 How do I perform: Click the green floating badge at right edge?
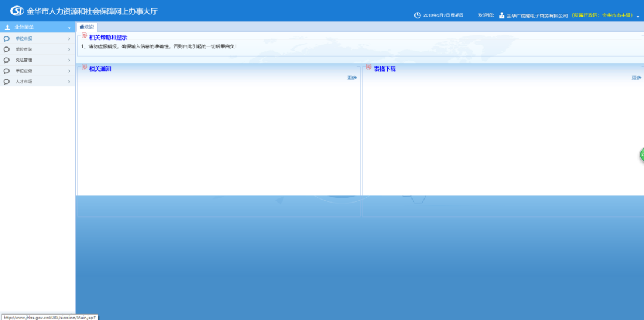(x=642, y=155)
